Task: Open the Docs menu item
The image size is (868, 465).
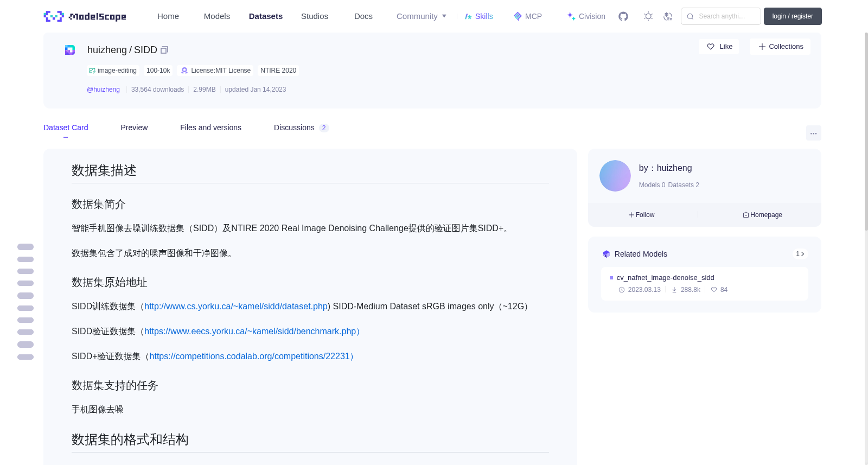Action: point(363,16)
